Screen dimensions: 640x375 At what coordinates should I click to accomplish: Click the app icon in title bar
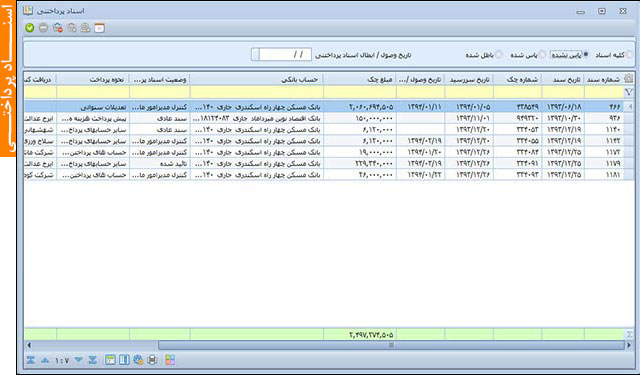pos(28,10)
